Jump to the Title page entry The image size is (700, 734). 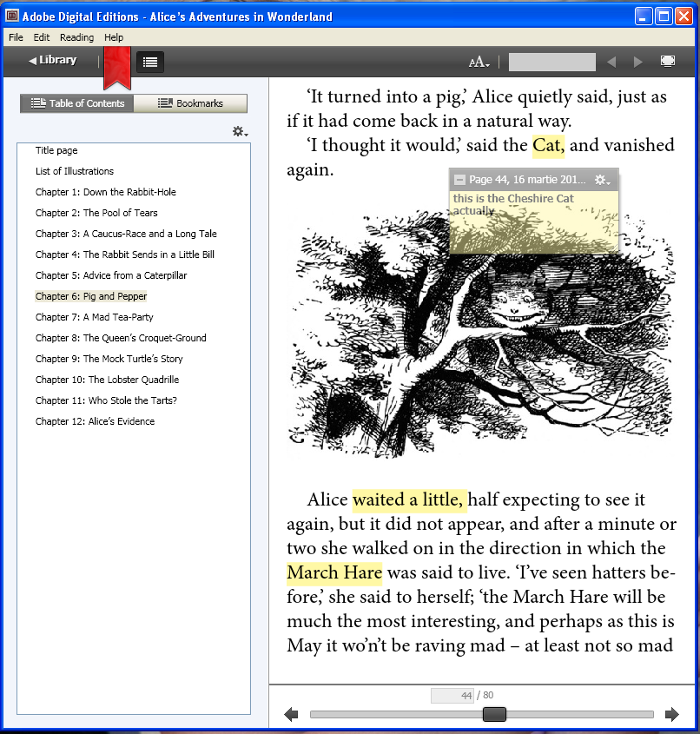click(56, 150)
